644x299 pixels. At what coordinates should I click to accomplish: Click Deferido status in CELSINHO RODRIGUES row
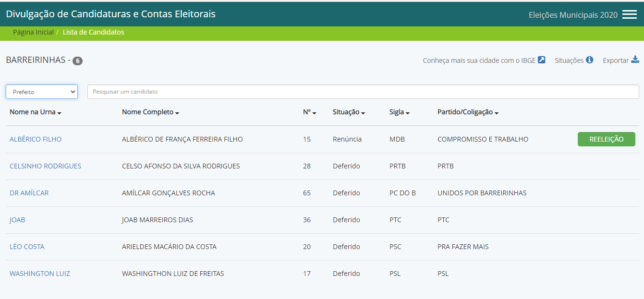346,166
